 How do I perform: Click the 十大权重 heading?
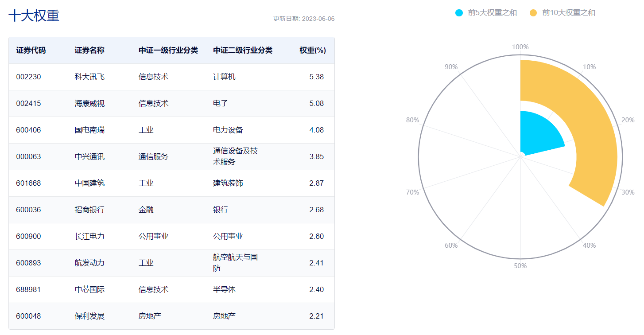point(34,16)
